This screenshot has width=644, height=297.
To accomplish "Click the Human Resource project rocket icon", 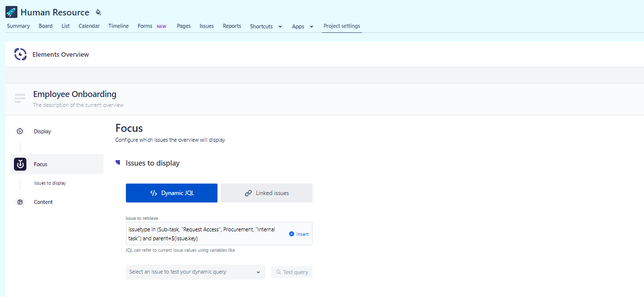I will pos(11,12).
